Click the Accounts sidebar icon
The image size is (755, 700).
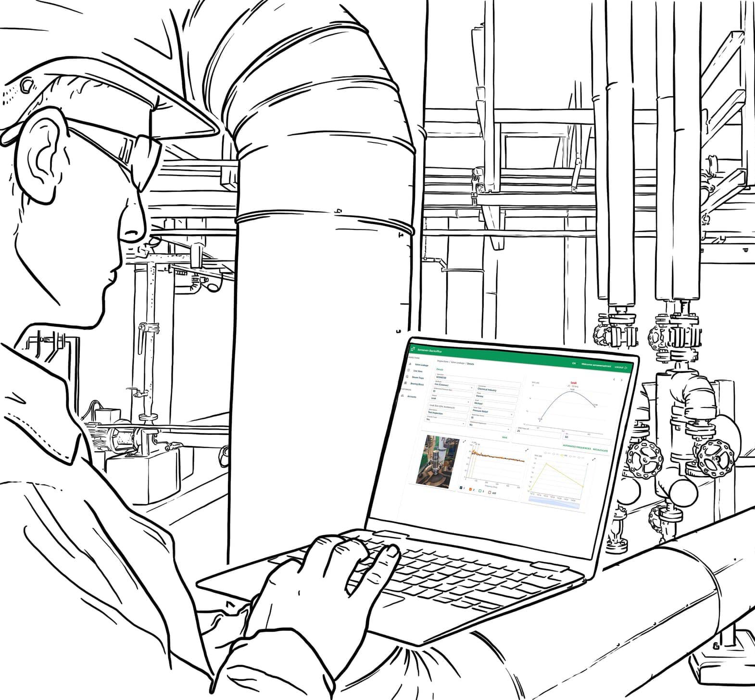(x=403, y=395)
